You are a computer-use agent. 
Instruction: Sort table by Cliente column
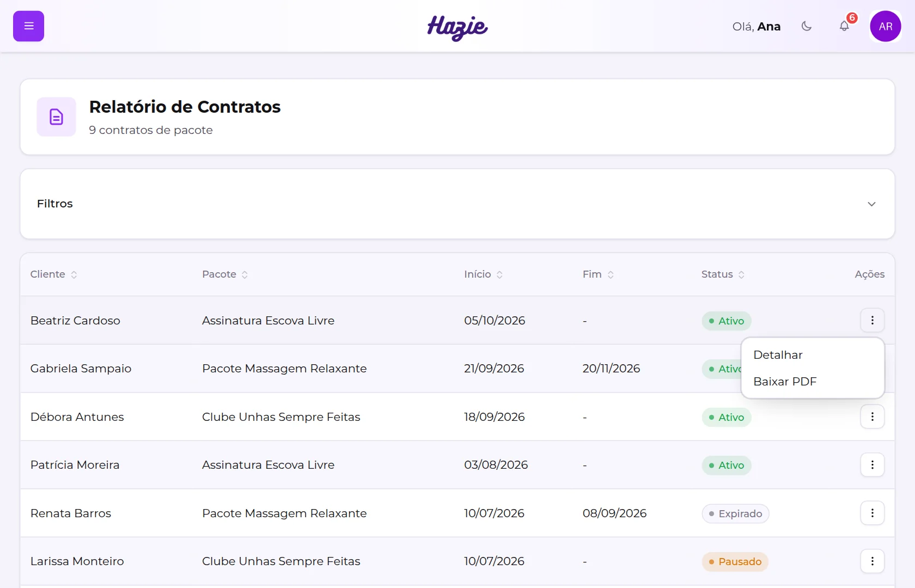click(x=53, y=274)
